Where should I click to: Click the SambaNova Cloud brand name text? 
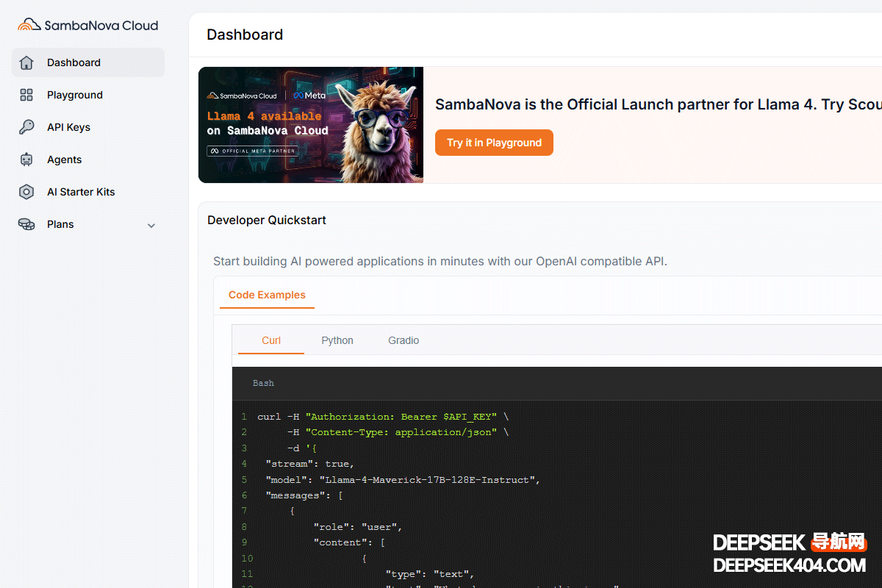pos(101,25)
